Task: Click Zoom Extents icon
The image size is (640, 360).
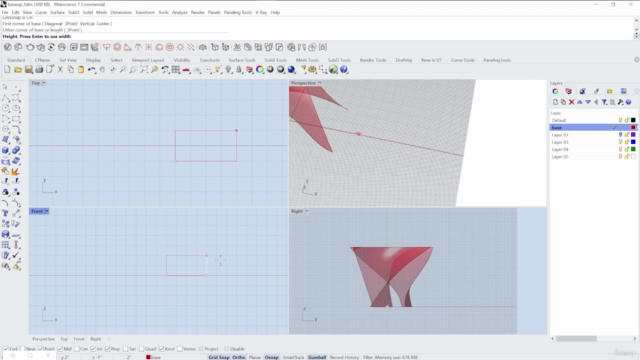Action: click(144, 70)
